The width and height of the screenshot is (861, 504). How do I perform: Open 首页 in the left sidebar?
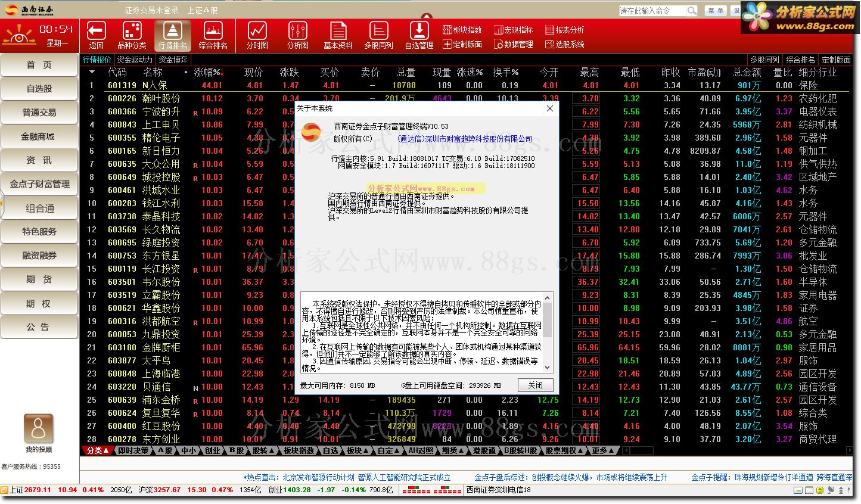[x=39, y=65]
